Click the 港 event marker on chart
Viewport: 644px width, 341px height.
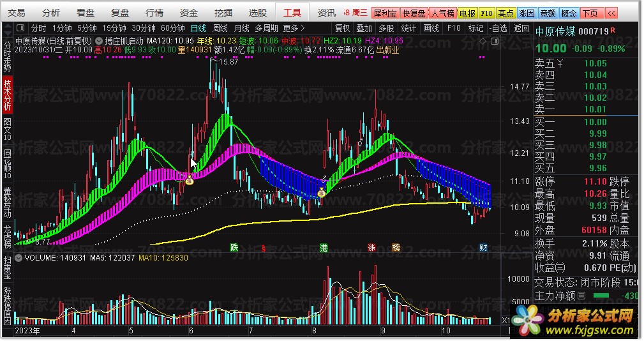click(324, 248)
